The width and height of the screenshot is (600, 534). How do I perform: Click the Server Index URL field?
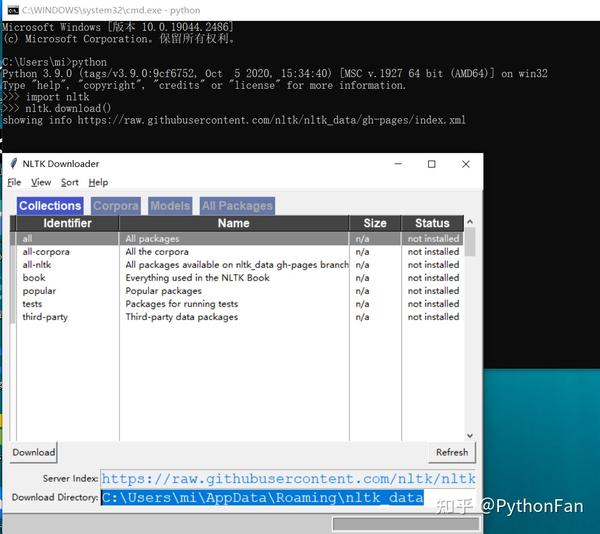point(288,479)
